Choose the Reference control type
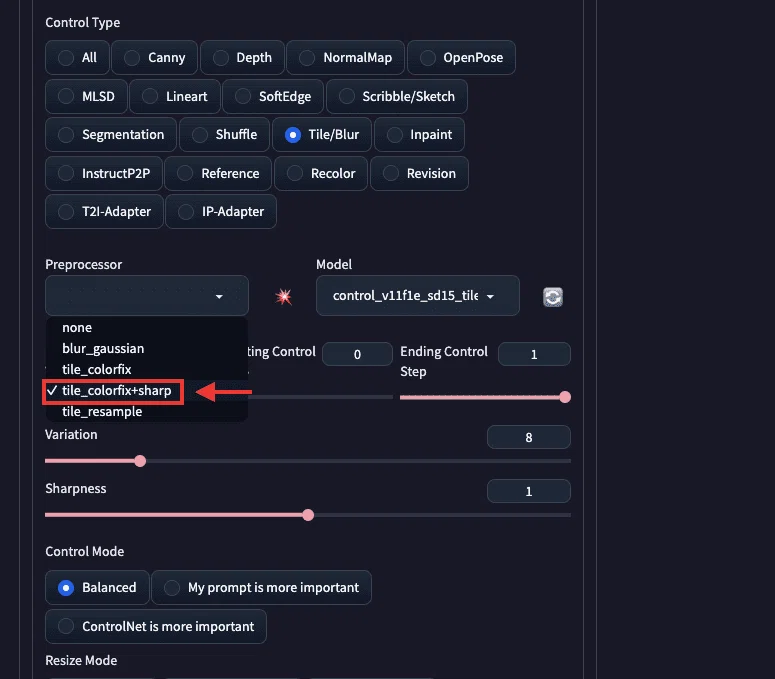This screenshot has height=679, width=775. (x=218, y=173)
